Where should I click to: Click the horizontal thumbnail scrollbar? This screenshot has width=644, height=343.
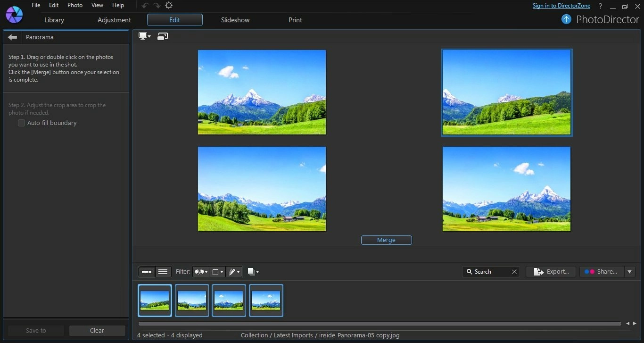380,324
